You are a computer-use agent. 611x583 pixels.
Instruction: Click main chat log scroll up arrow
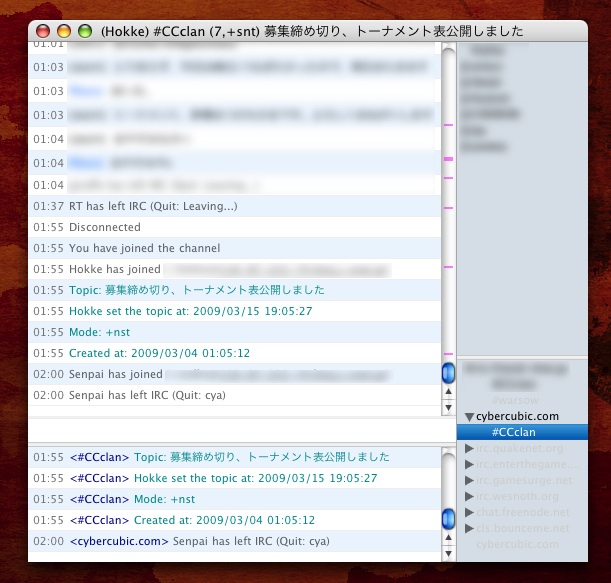(x=448, y=392)
